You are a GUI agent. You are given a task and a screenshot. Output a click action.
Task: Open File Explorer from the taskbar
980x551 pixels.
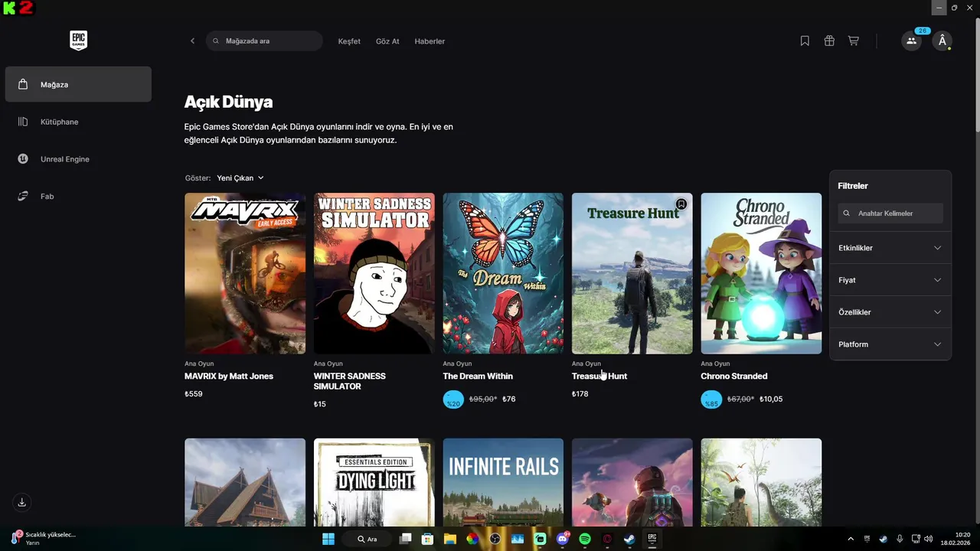(x=450, y=539)
